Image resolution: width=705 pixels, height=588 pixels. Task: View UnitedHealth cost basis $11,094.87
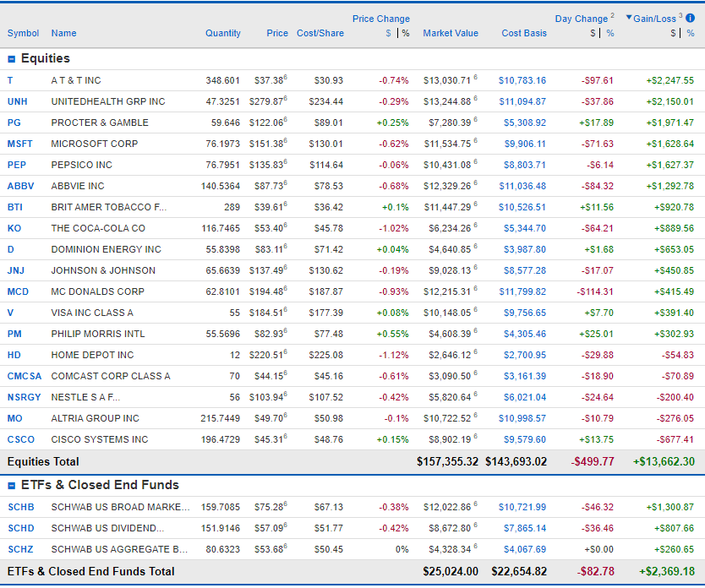coord(522,102)
